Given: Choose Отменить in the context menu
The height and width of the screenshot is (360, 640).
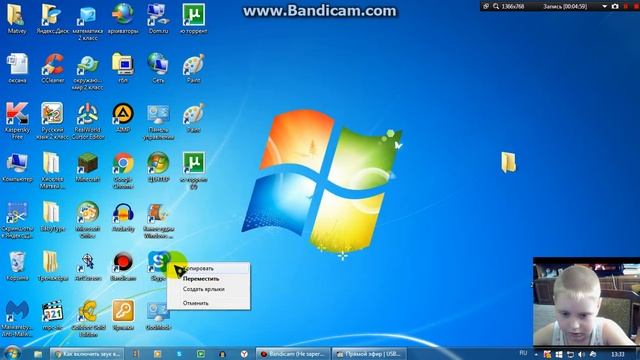Looking at the screenshot, I should point(209,303).
